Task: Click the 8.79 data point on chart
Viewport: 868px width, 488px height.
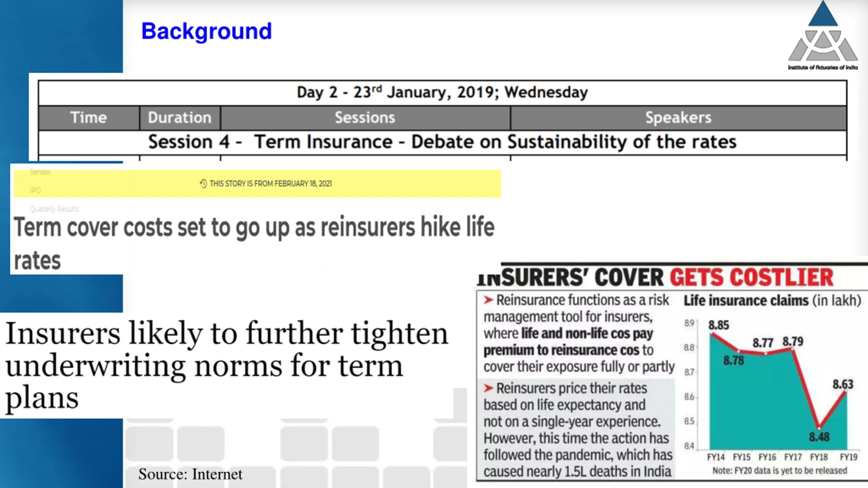Action: (793, 349)
